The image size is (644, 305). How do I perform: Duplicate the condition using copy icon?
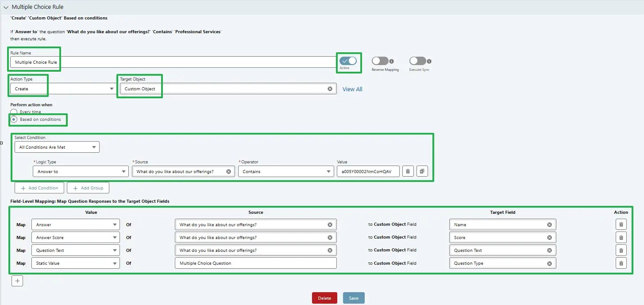pos(422,171)
